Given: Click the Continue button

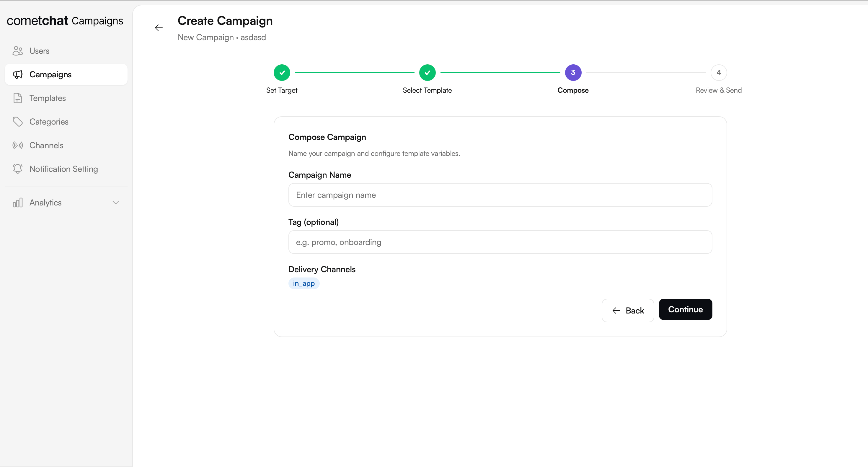Looking at the screenshot, I should [685, 309].
